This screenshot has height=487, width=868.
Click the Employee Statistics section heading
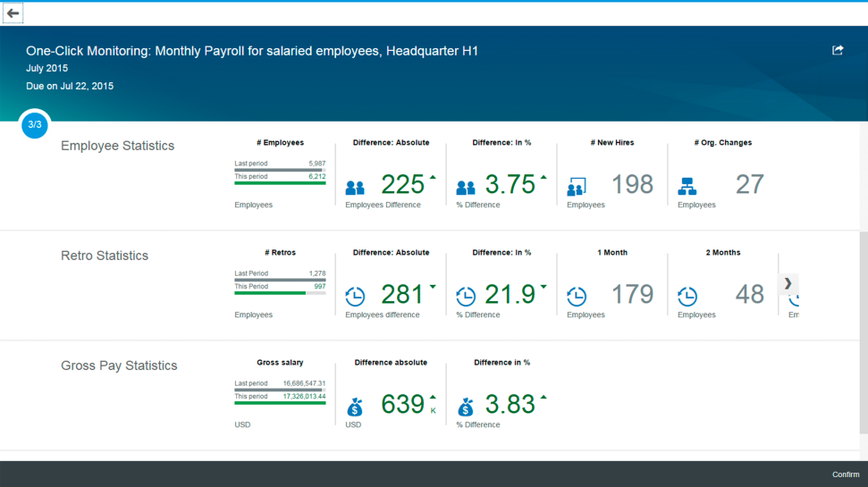click(x=117, y=146)
